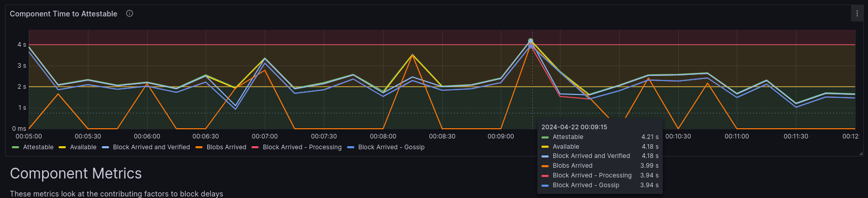Open the panel info icon next to title
This screenshot has height=198, width=868.
click(130, 14)
